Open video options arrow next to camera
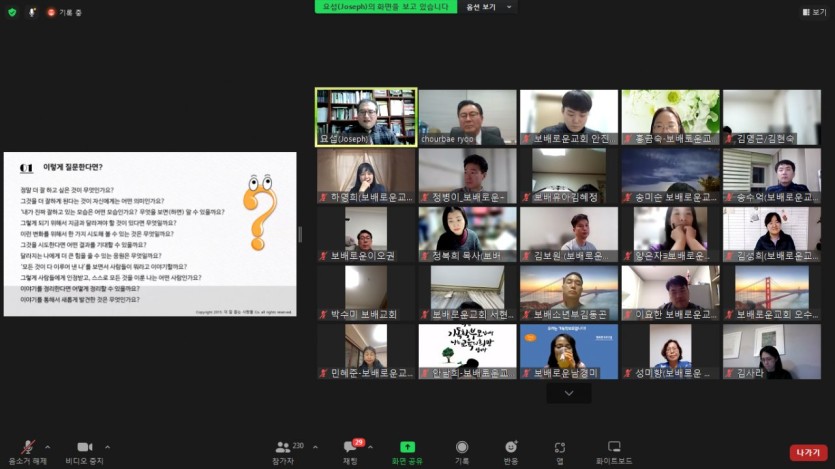Viewport: 835px width, 469px height. 109,445
